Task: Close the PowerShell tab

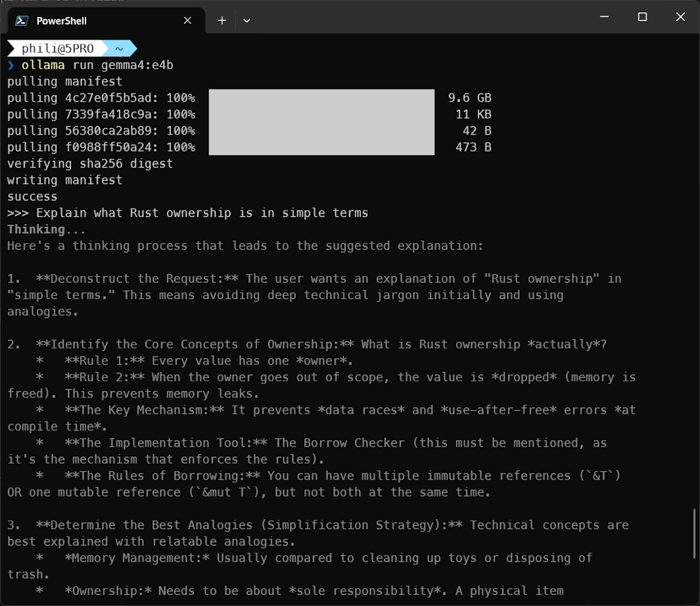Action: (187, 20)
